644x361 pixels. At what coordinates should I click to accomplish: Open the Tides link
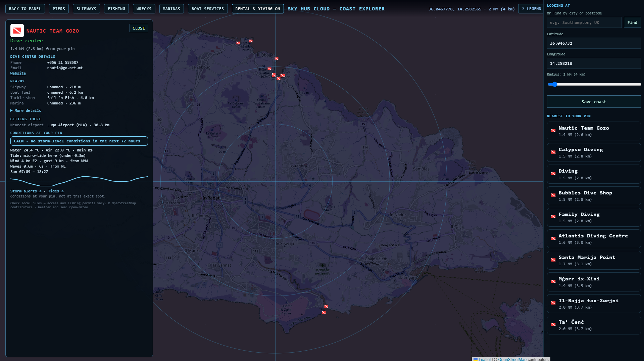pyautogui.click(x=56, y=191)
